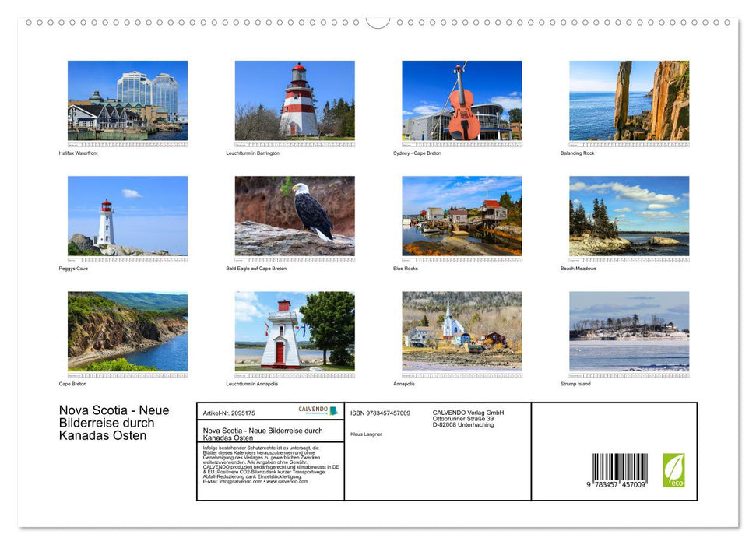The width and height of the screenshot is (756, 545).
Task: Click the Artikel-Nr. 2095175 label
Action: (230, 413)
